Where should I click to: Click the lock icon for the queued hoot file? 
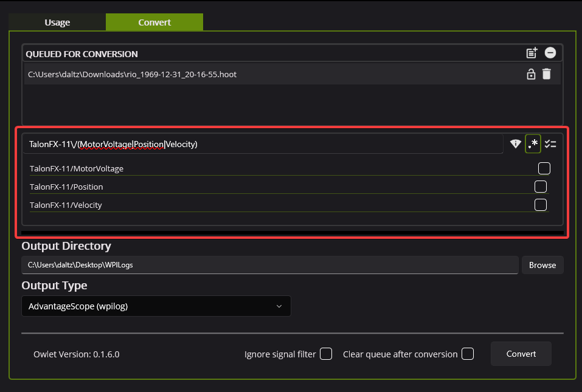click(x=531, y=74)
